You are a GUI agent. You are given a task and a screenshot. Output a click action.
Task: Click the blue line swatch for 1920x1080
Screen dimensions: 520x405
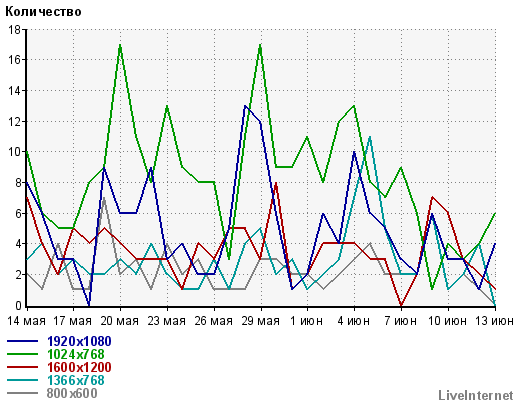pos(22,341)
